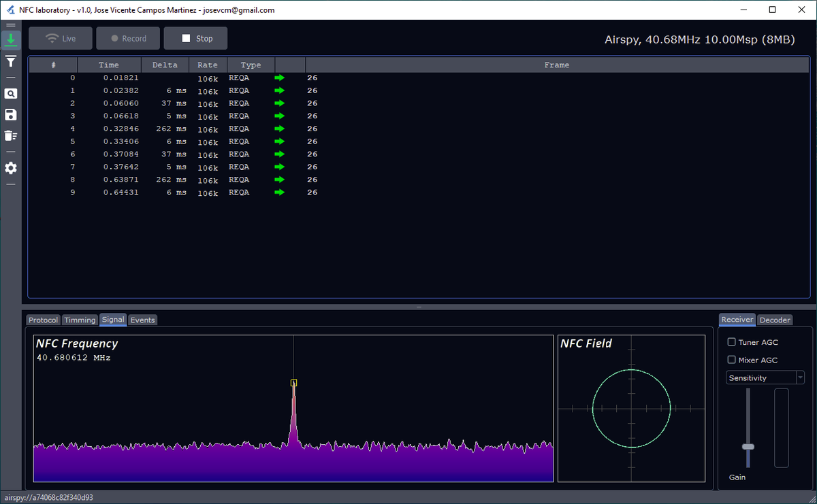
Task: Click the green arrow icon on frame 0
Action: (278, 78)
